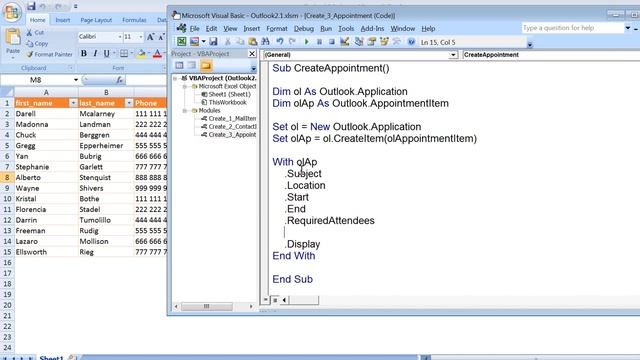Open the File menu in Visual Basic editor
This screenshot has height=360, width=640.
click(x=194, y=29)
